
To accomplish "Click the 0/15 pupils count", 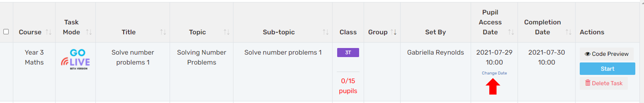I will click(348, 86).
